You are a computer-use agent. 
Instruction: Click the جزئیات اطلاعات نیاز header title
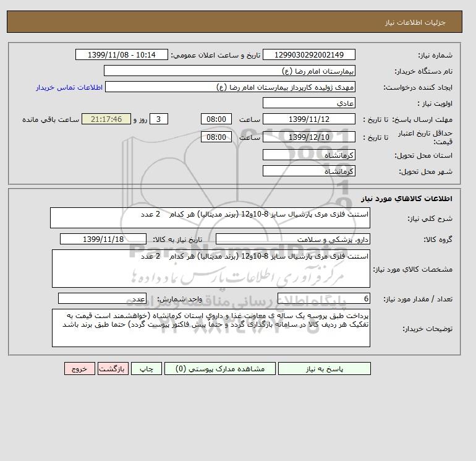[x=415, y=22]
